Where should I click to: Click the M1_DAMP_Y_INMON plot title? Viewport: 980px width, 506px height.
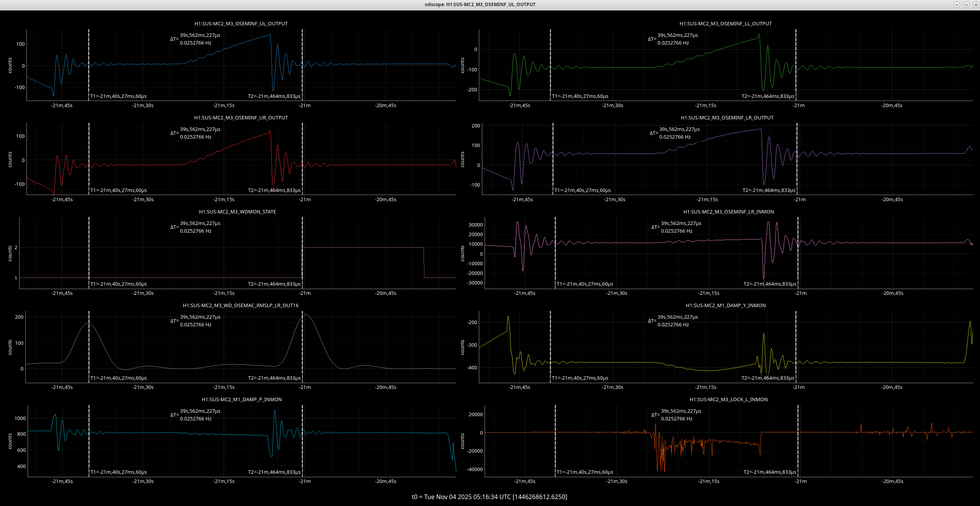pyautogui.click(x=726, y=306)
